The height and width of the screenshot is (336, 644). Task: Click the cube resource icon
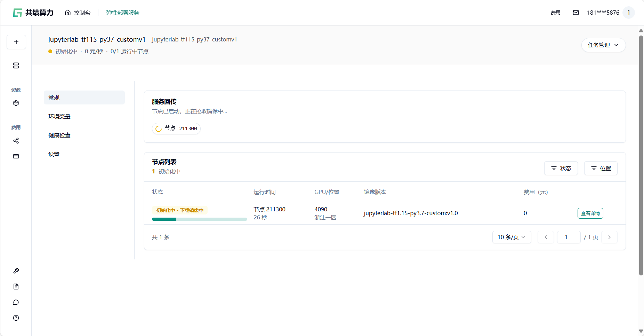point(16,103)
